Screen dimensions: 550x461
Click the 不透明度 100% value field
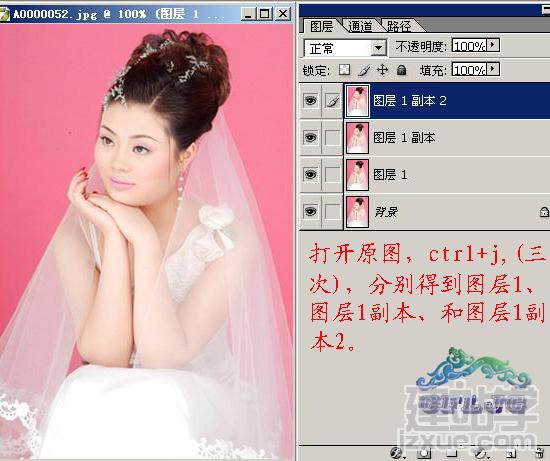coord(469,45)
